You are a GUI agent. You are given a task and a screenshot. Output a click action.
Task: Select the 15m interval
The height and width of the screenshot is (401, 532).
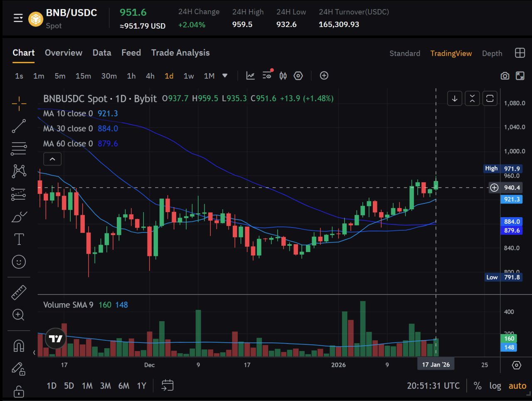(83, 76)
